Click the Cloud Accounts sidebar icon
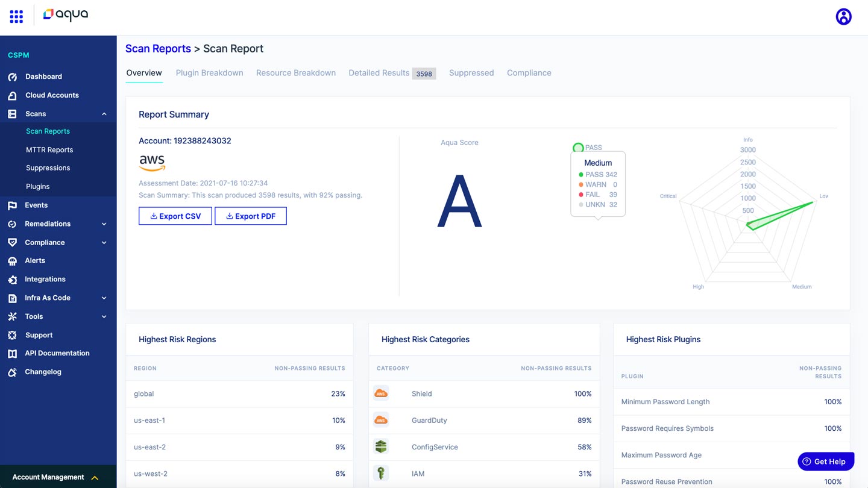Screen dimensions: 868x488 point(13,95)
